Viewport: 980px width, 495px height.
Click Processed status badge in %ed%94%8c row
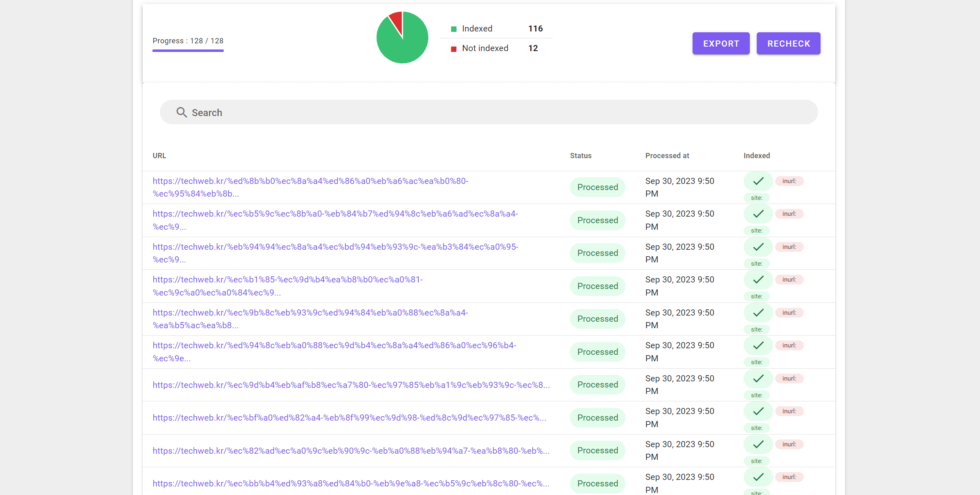(x=597, y=352)
